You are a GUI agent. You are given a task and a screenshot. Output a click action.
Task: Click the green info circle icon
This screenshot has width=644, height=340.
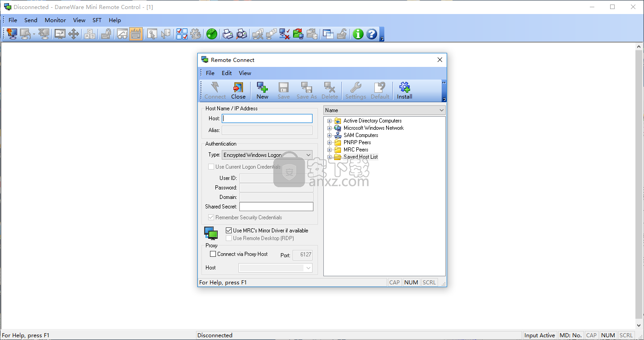click(358, 34)
